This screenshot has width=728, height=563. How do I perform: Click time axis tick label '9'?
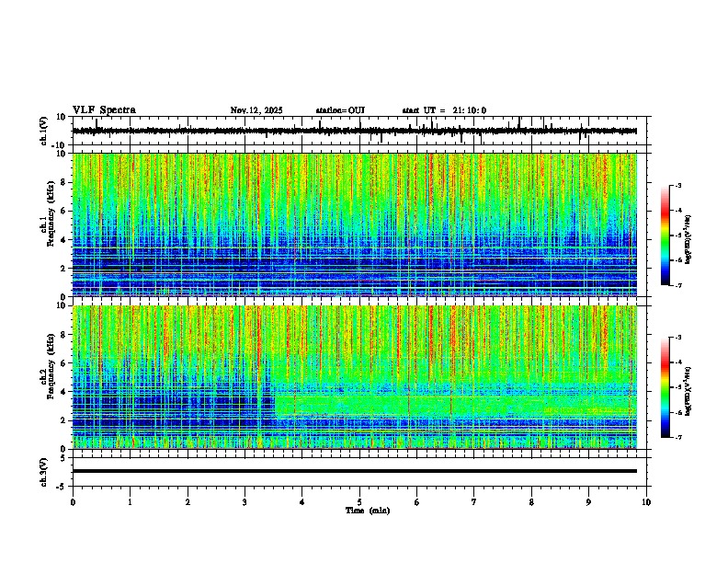click(588, 502)
